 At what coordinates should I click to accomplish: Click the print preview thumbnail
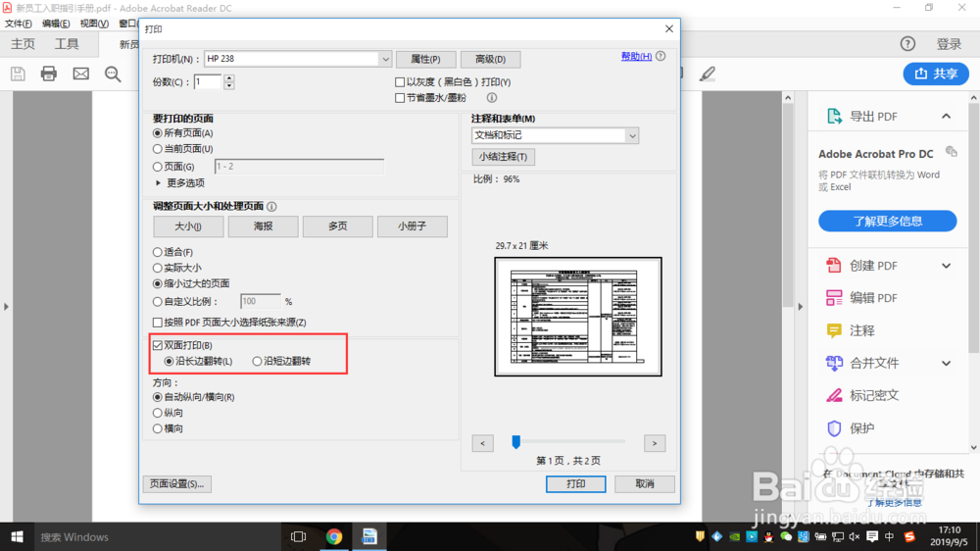(x=578, y=317)
